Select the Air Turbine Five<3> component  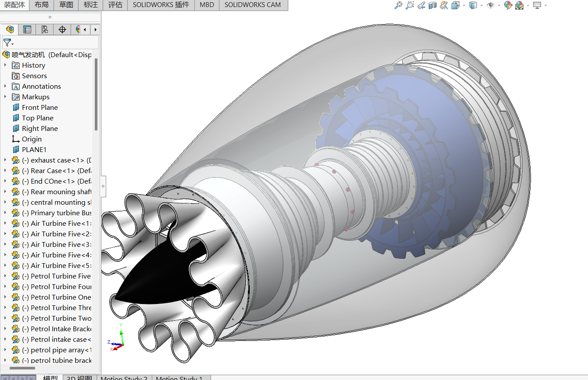[x=57, y=245]
